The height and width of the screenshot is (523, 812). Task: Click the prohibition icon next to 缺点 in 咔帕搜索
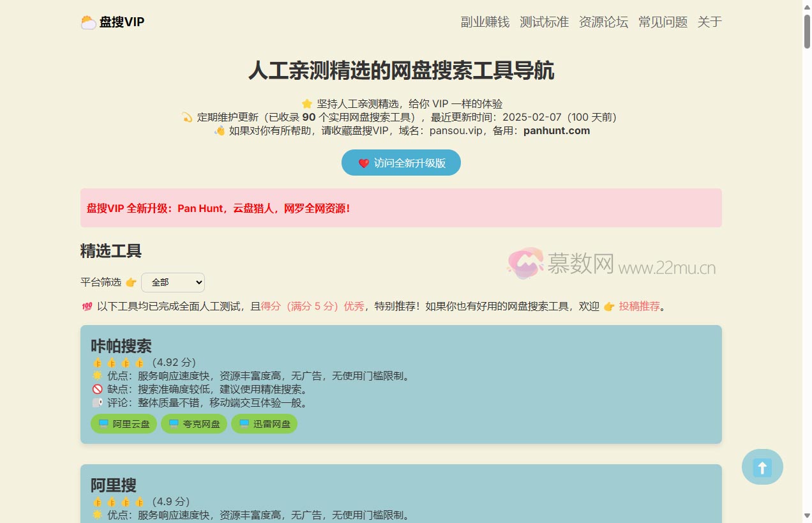click(96, 389)
